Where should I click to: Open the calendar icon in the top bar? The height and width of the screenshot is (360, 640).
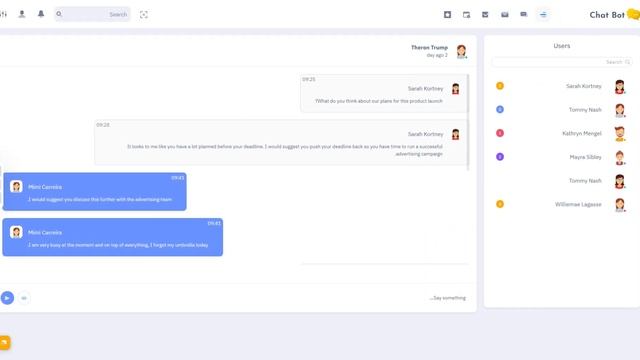point(467,15)
